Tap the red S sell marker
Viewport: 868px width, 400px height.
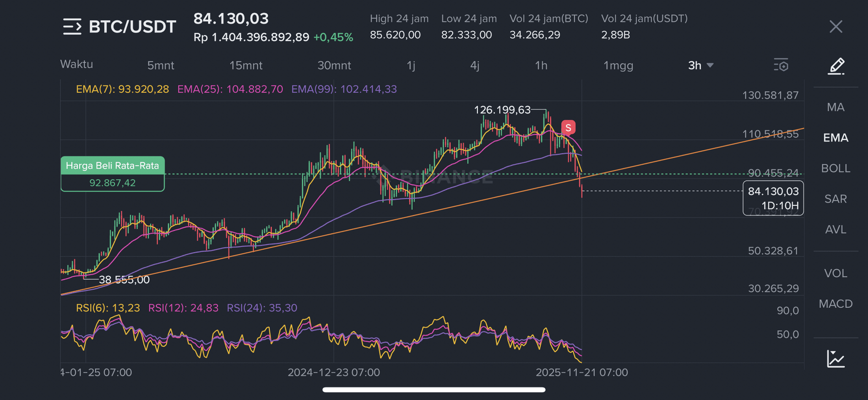click(x=568, y=128)
